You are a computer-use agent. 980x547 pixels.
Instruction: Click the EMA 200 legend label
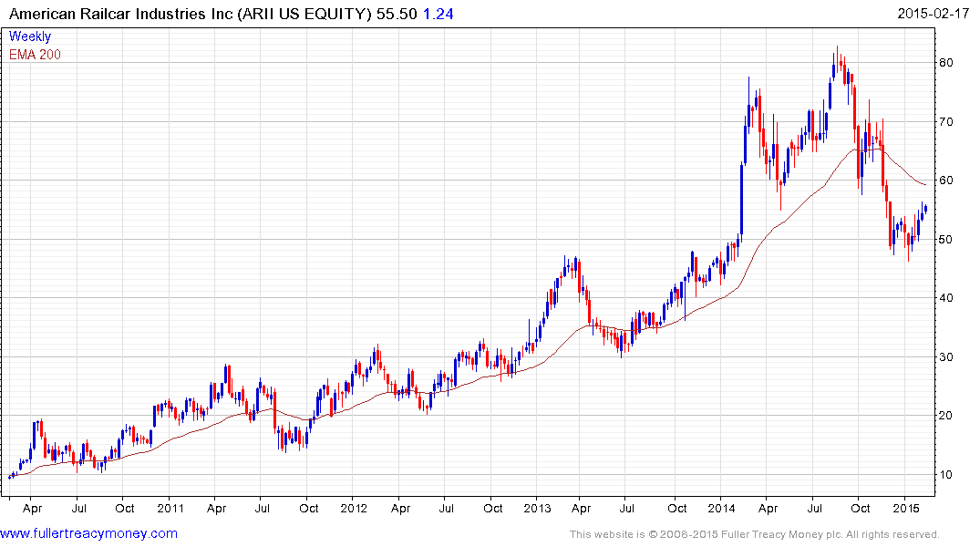(35, 55)
